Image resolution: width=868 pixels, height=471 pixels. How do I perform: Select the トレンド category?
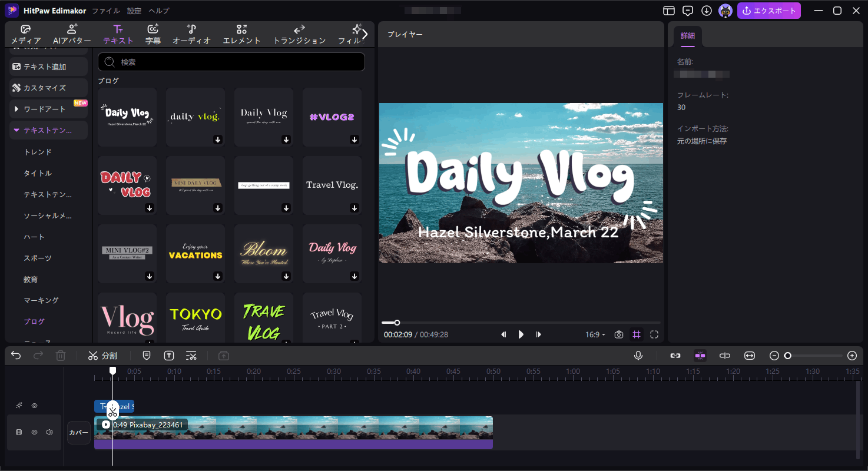click(38, 152)
